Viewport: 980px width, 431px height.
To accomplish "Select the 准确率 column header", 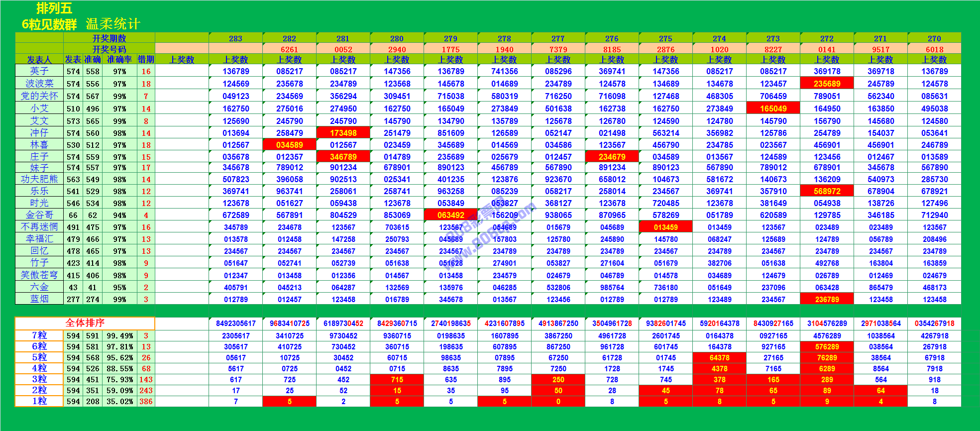I will tap(119, 60).
